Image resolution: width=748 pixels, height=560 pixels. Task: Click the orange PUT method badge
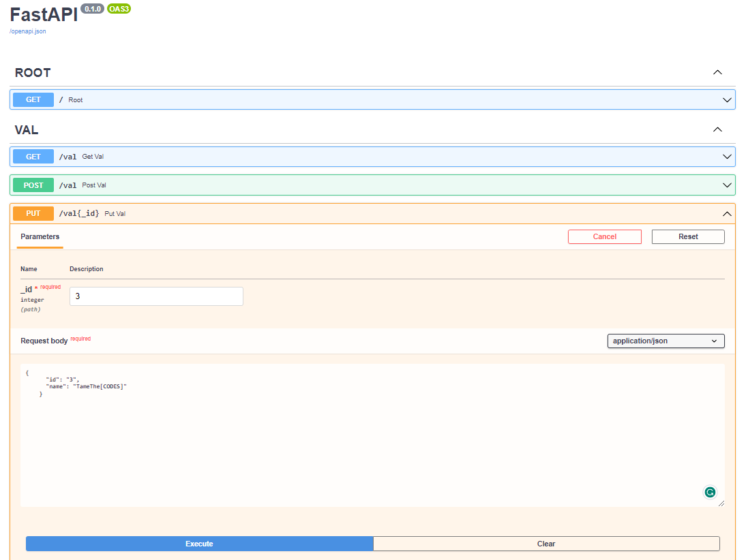coord(33,213)
